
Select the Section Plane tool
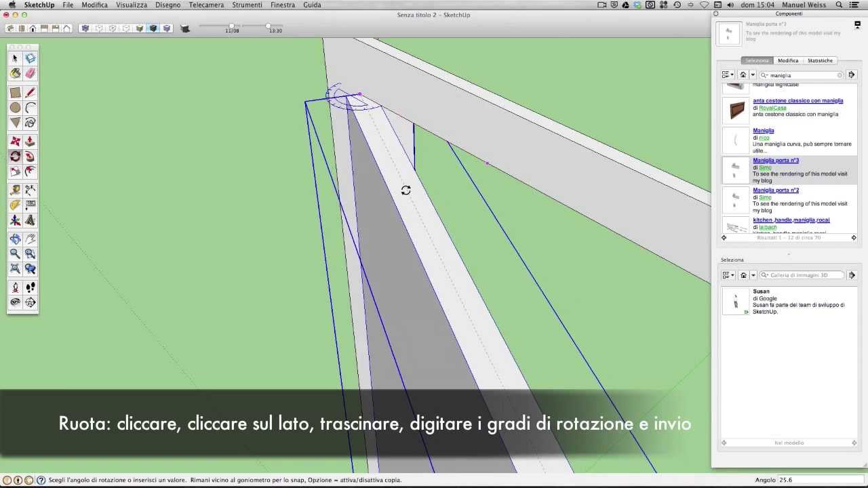(30, 303)
